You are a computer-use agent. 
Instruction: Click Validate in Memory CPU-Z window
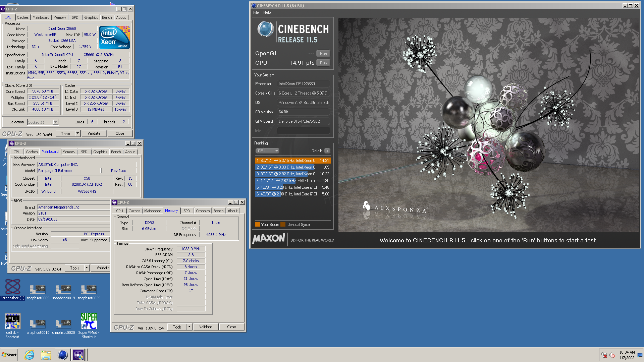[206, 327]
